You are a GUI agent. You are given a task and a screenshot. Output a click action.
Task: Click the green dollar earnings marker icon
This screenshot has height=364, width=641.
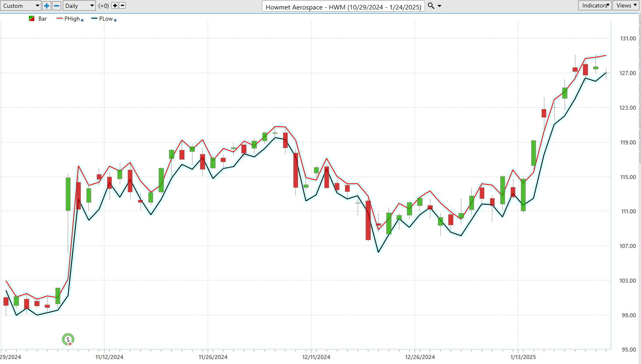pyautogui.click(x=68, y=340)
